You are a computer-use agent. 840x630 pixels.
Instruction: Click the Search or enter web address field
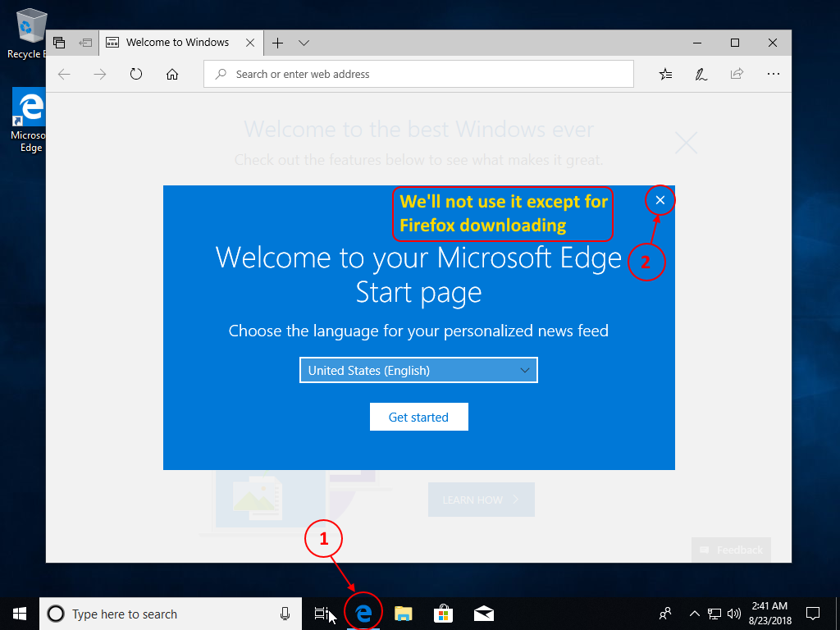[418, 74]
